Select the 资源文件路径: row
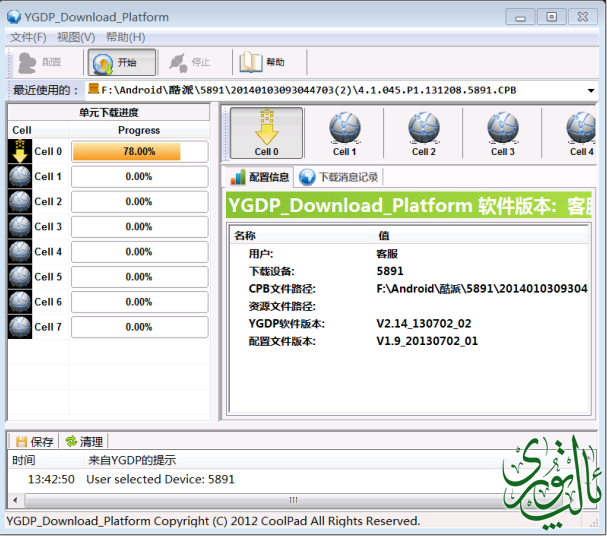Screen dimensions: 607x536 click(409, 306)
